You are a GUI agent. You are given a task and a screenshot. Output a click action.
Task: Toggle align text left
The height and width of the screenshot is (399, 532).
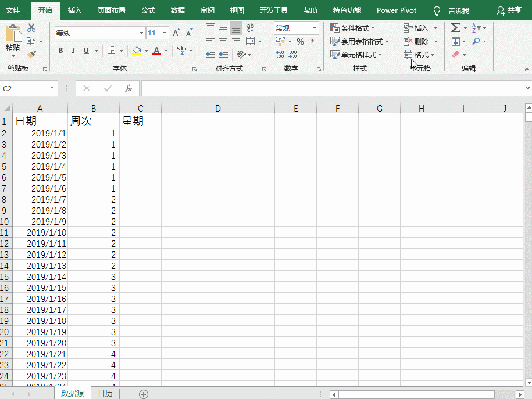coord(210,41)
